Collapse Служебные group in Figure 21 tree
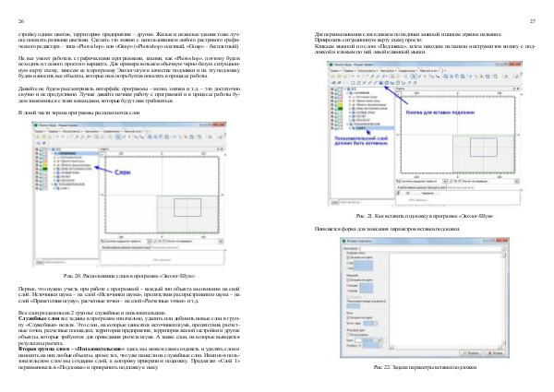This screenshot has width=554, height=392. click(348, 93)
